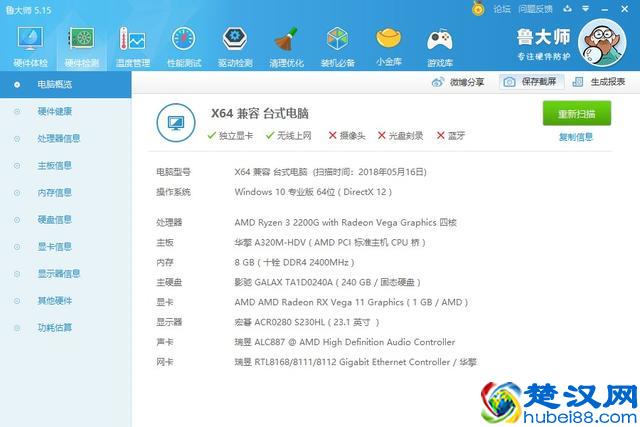Click 保存截屏 save screenshot button
The image size is (640, 427).
(531, 82)
